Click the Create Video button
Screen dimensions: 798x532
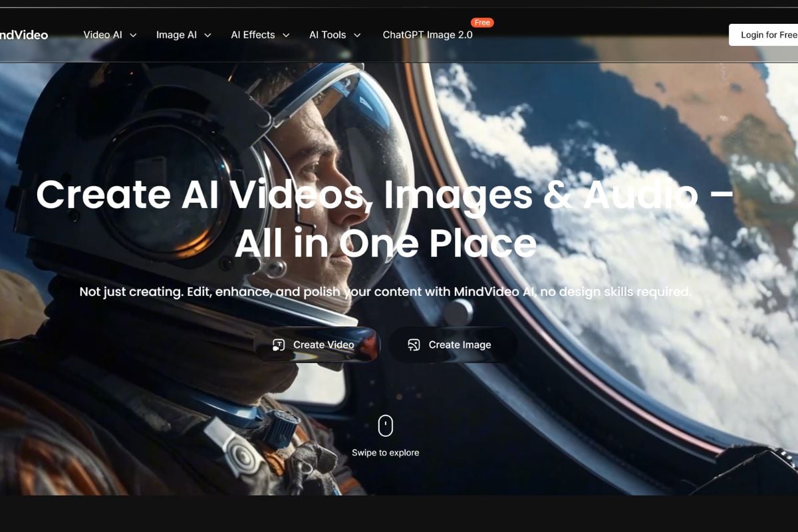pyautogui.click(x=317, y=344)
